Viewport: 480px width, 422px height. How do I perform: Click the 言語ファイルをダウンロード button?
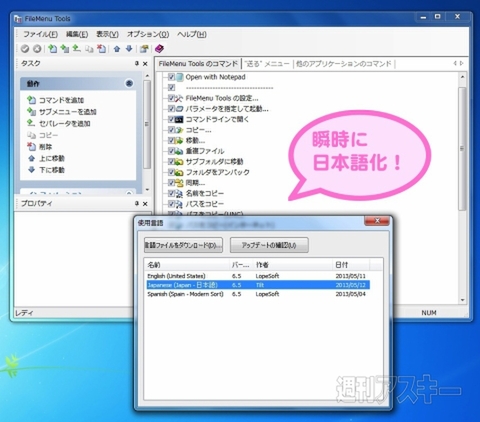click(x=183, y=245)
